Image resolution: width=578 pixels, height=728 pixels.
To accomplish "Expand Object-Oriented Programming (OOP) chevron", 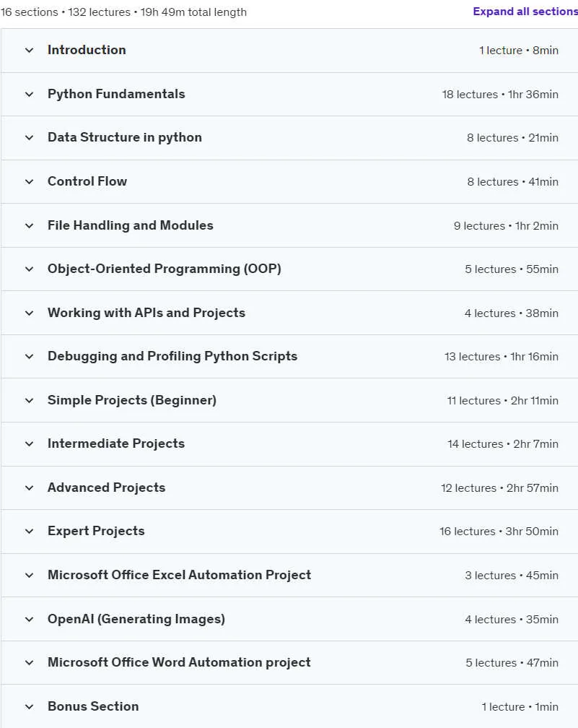I will 29,269.
